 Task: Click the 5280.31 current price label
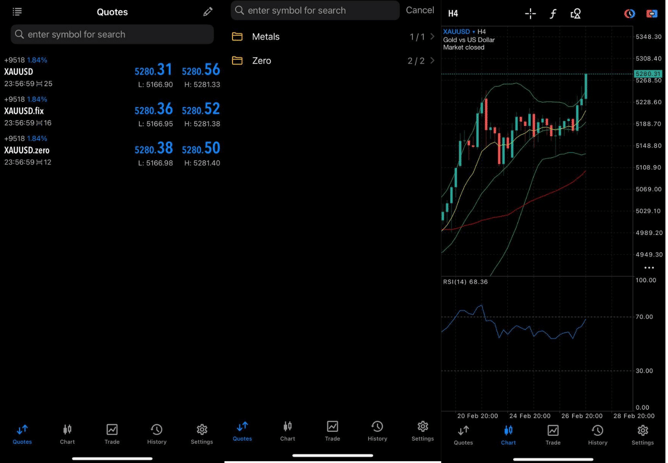(648, 74)
